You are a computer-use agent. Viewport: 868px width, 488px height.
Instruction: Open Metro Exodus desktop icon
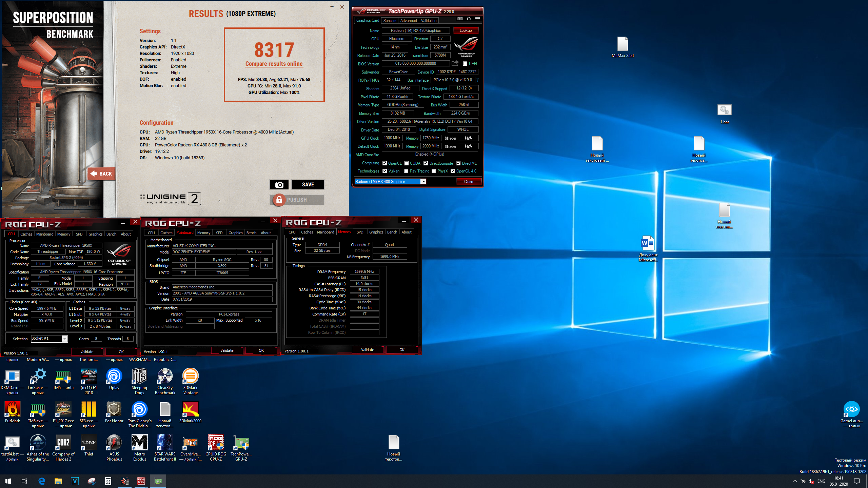tap(140, 448)
